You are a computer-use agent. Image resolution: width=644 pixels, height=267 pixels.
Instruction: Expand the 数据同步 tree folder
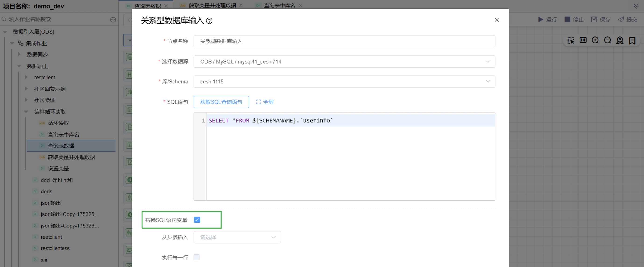click(x=19, y=54)
